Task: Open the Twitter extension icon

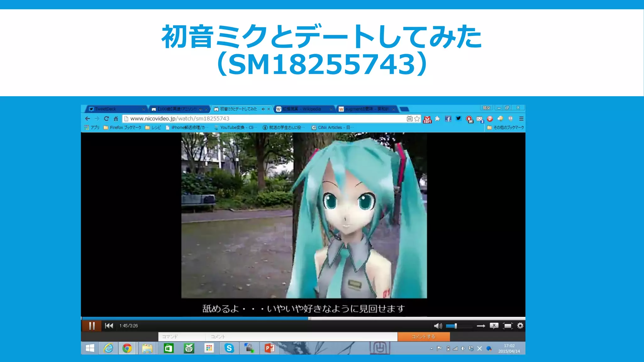Action: coord(458,118)
